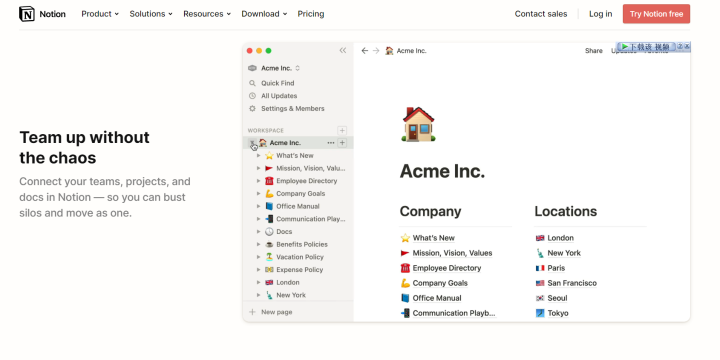This screenshot has height=360, width=720.
Task: Click the plus icon next to New page
Action: [252, 312]
